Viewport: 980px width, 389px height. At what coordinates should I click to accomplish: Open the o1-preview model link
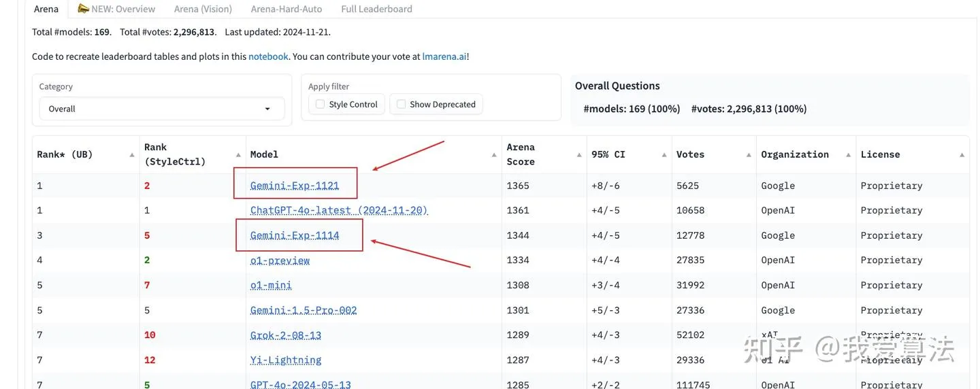280,260
